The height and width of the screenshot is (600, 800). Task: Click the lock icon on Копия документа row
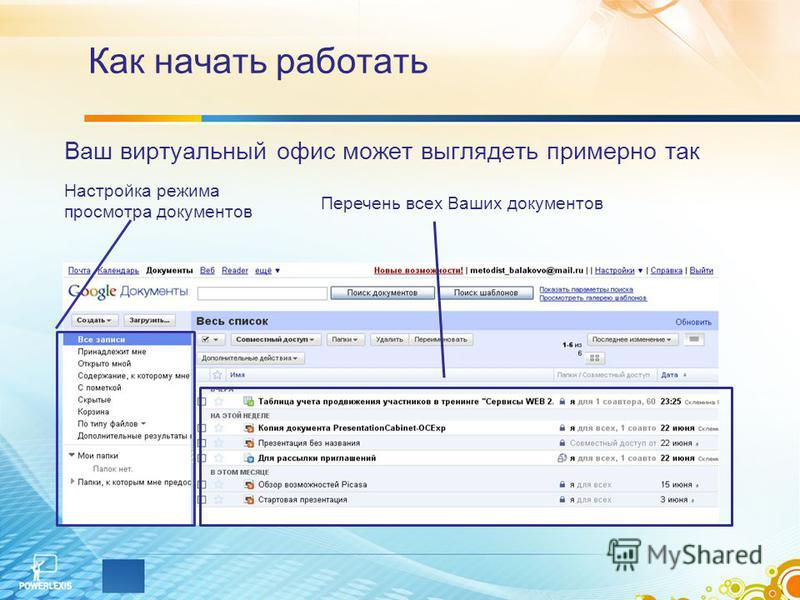point(562,428)
